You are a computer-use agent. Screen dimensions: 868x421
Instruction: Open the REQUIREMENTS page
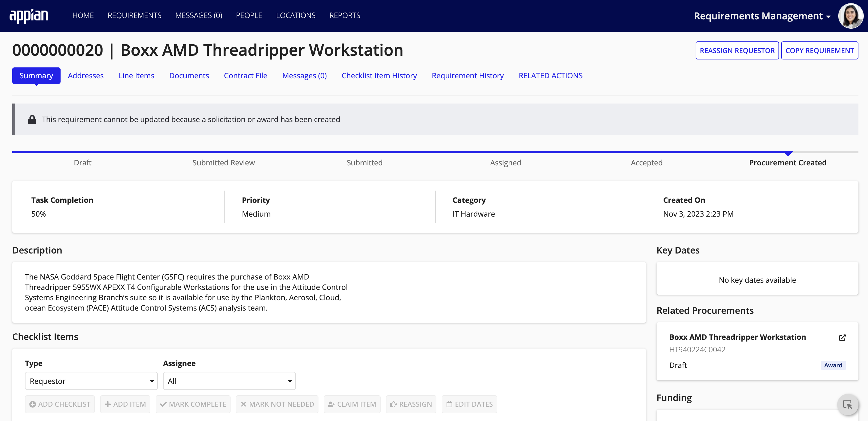(134, 15)
